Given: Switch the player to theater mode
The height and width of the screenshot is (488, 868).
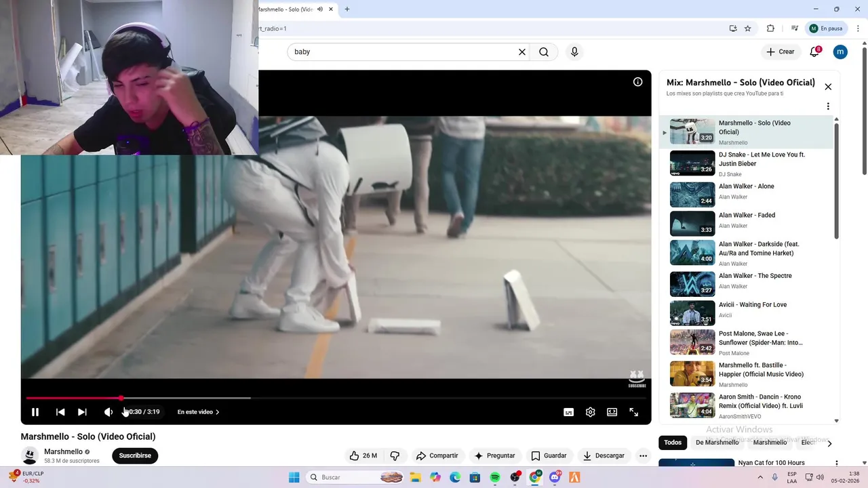Looking at the screenshot, I should [612, 412].
